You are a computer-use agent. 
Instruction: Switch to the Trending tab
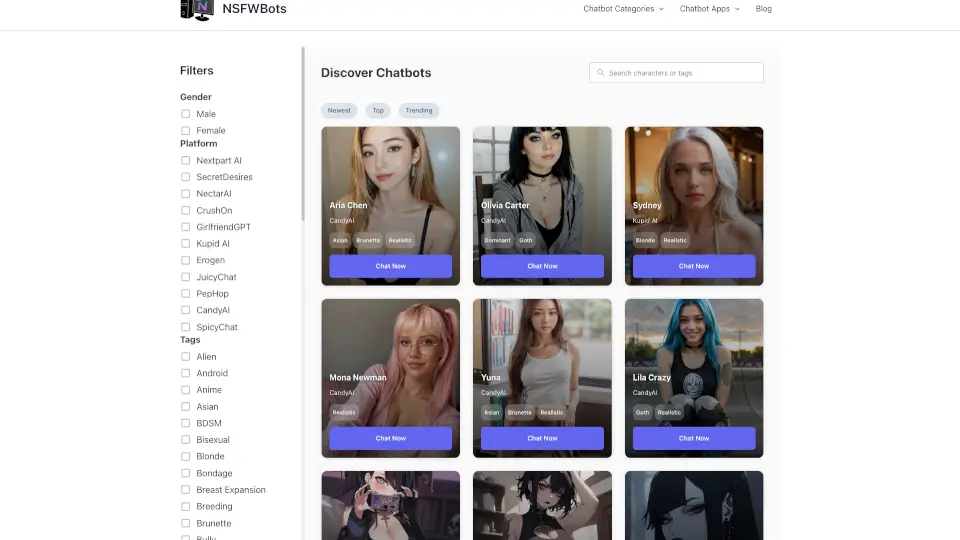coord(419,111)
